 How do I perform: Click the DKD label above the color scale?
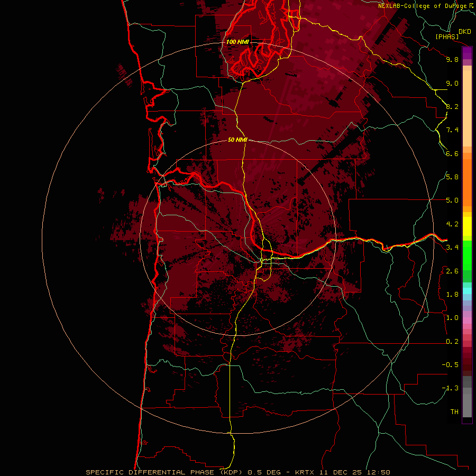coord(465,32)
